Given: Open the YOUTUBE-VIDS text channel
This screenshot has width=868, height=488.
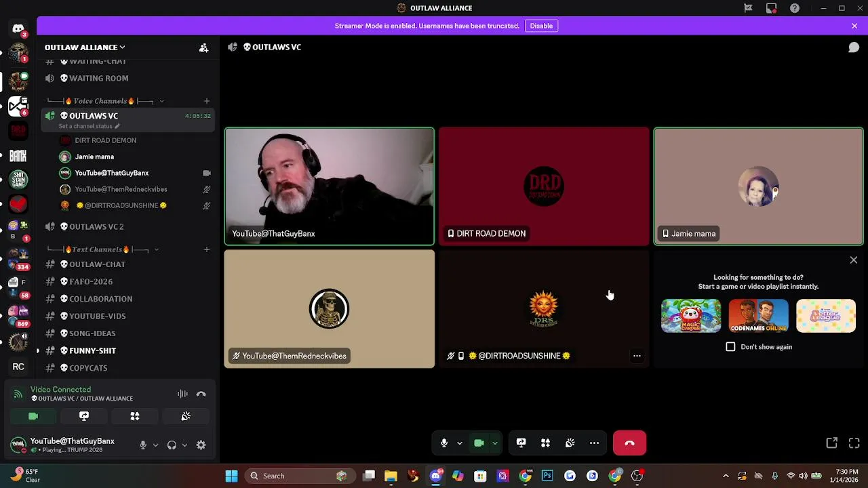Looking at the screenshot, I should [x=128, y=316].
